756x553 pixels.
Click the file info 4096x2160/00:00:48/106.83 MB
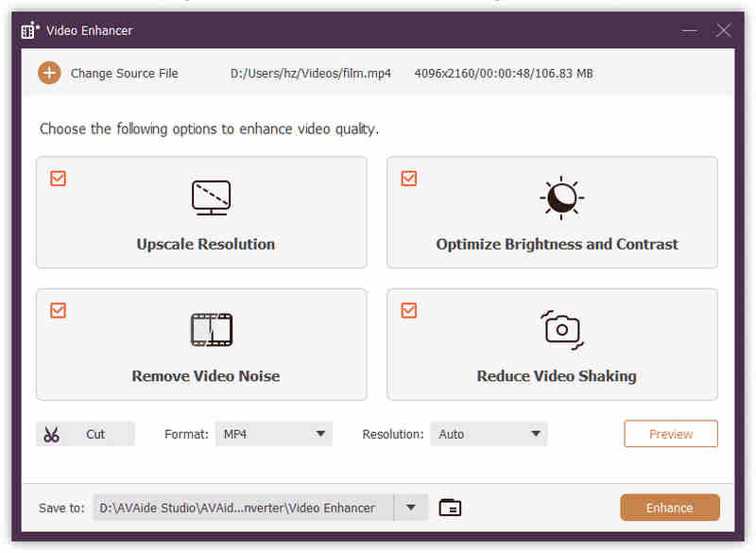[x=504, y=74]
